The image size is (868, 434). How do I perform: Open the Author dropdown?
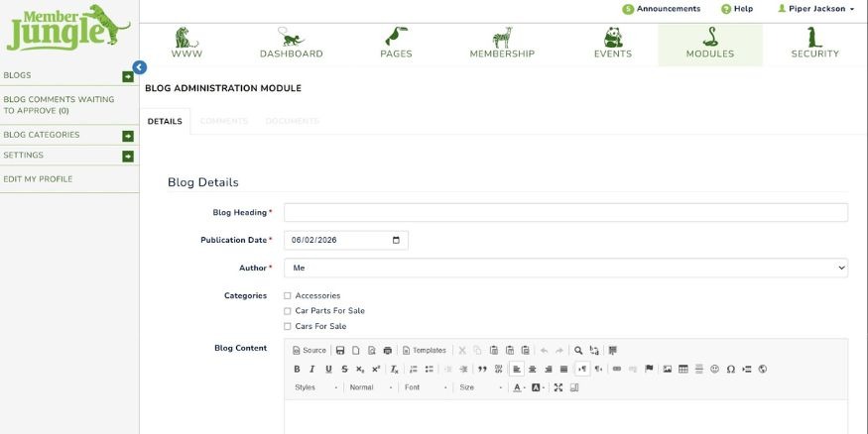565,268
